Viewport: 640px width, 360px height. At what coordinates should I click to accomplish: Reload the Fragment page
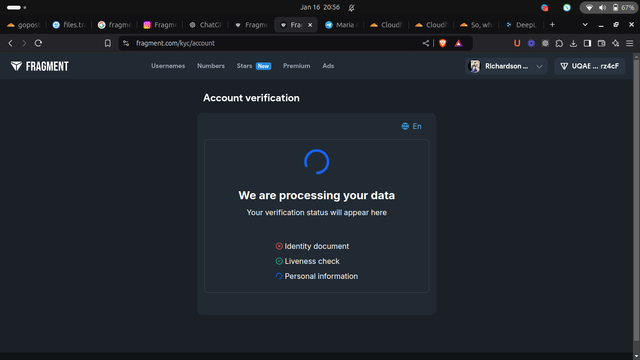coord(38,43)
